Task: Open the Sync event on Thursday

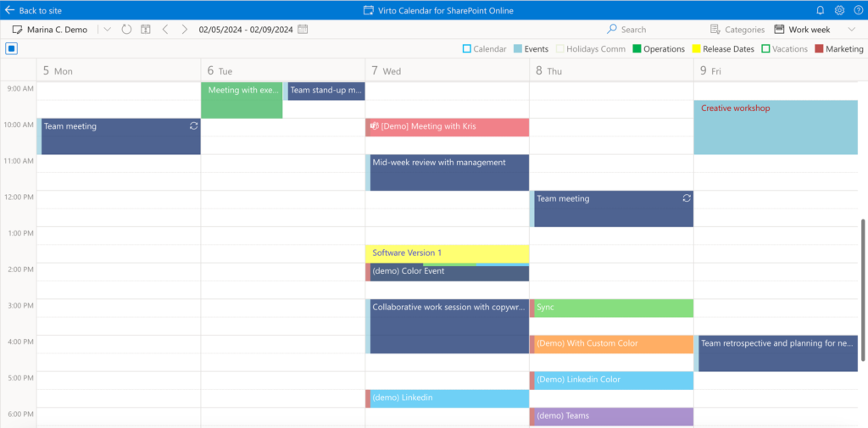Action: [611, 308]
